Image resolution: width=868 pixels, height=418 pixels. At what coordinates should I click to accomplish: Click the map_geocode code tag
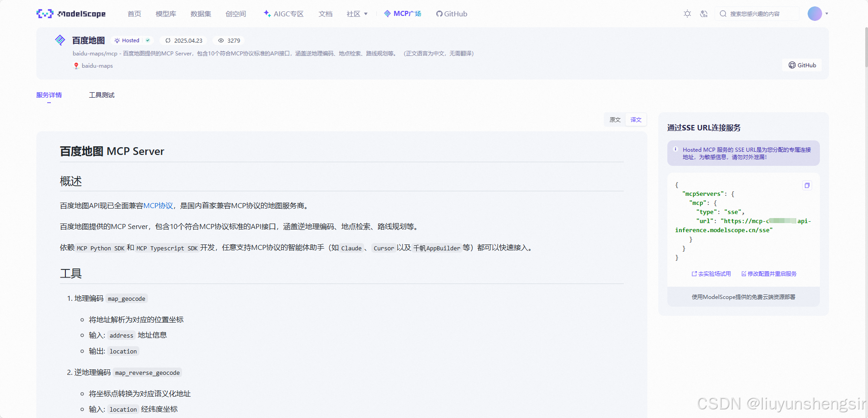[x=127, y=299]
